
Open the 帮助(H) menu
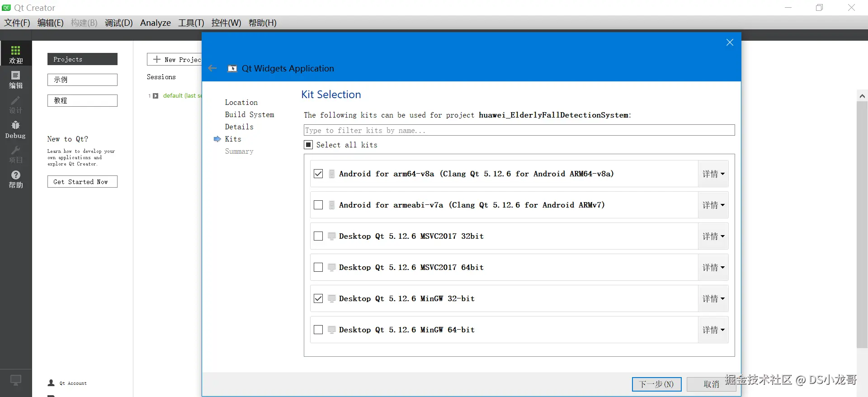(263, 23)
